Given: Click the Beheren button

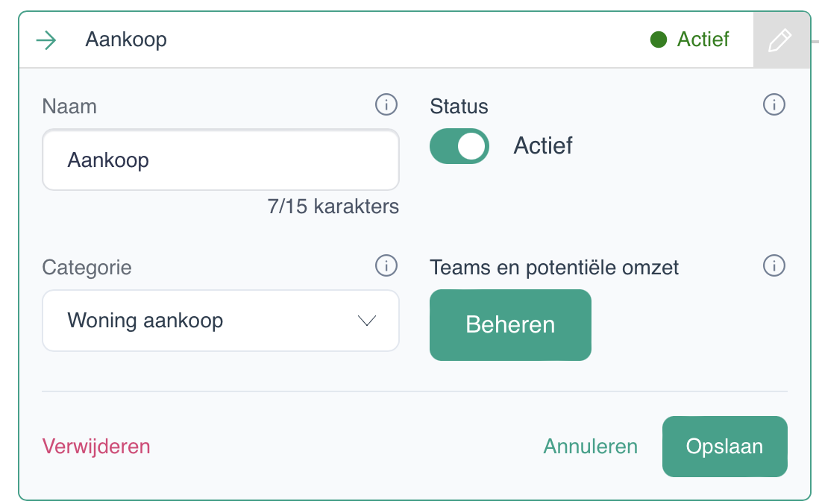Looking at the screenshot, I should pos(510,325).
